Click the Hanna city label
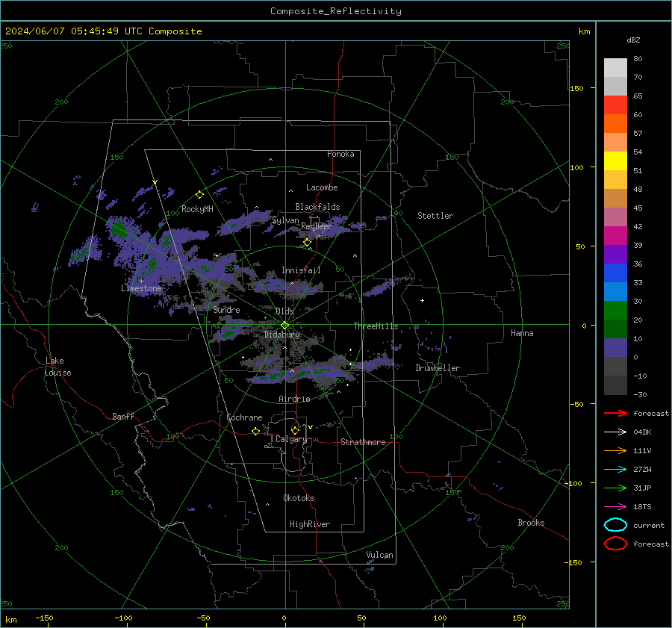The width and height of the screenshot is (672, 628). point(522,333)
